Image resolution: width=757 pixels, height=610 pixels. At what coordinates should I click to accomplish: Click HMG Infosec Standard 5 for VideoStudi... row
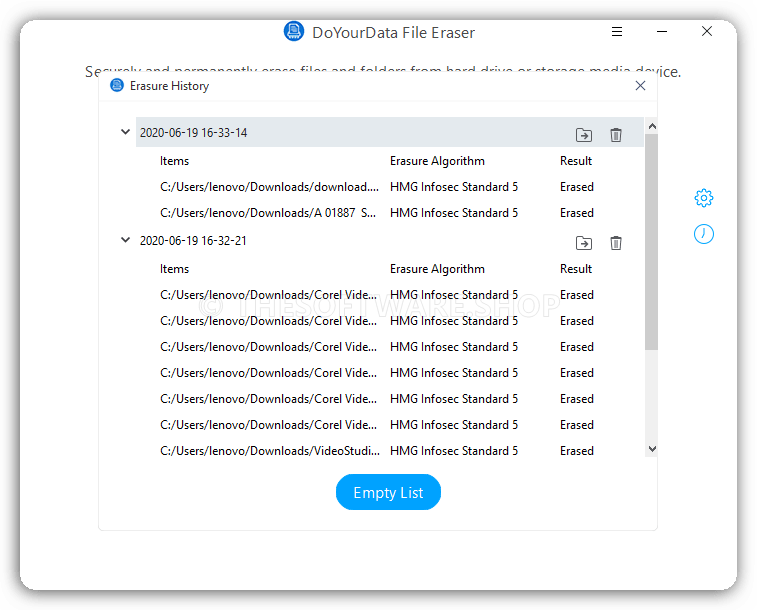click(454, 451)
